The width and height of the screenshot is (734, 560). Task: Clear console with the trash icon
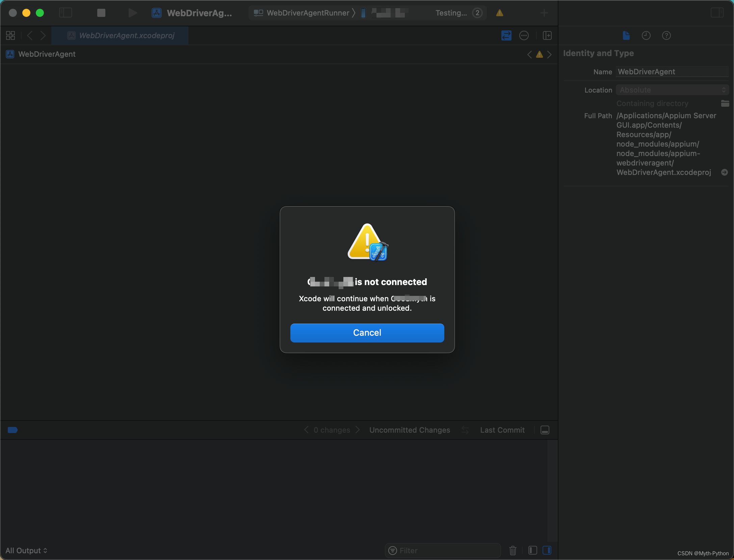click(513, 551)
